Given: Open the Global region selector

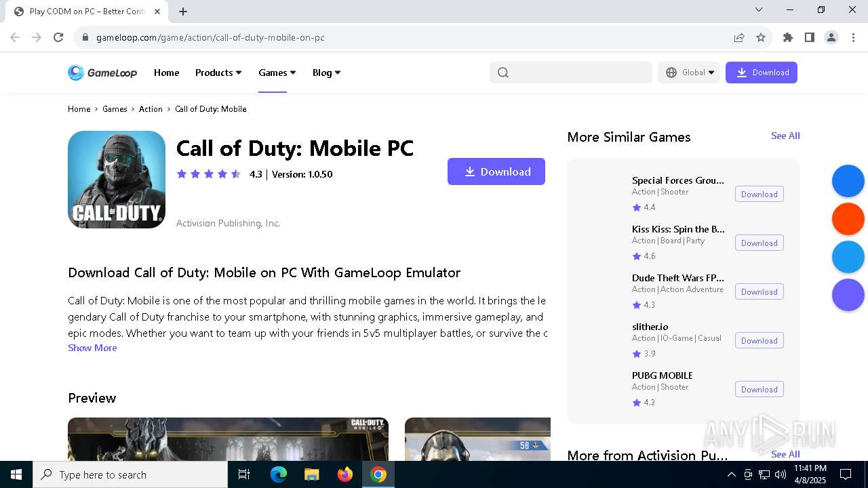Looking at the screenshot, I should point(689,73).
